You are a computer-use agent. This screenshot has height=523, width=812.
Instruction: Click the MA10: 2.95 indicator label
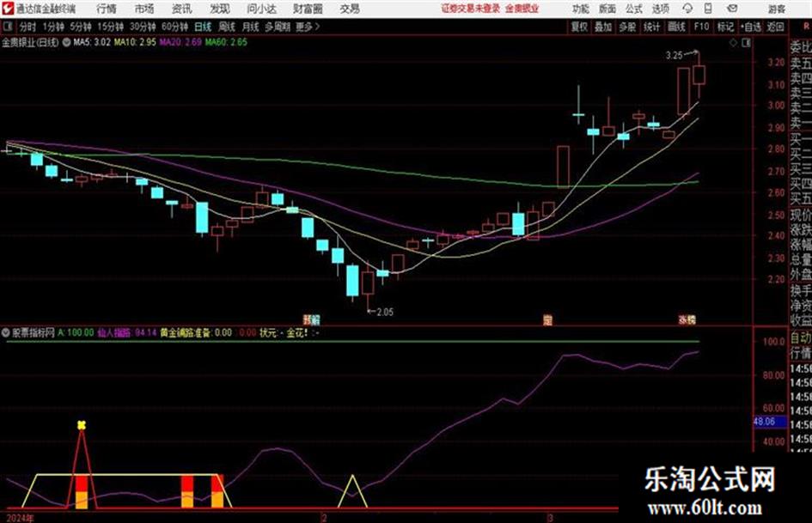(x=135, y=43)
